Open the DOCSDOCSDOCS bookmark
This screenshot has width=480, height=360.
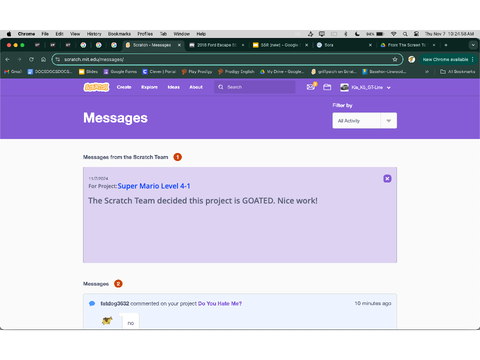pyautogui.click(x=50, y=72)
